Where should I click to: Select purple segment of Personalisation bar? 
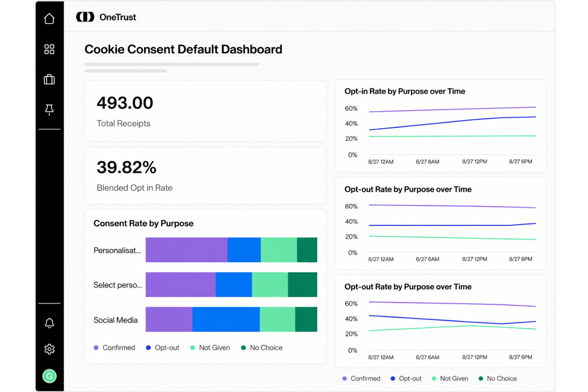pos(186,250)
